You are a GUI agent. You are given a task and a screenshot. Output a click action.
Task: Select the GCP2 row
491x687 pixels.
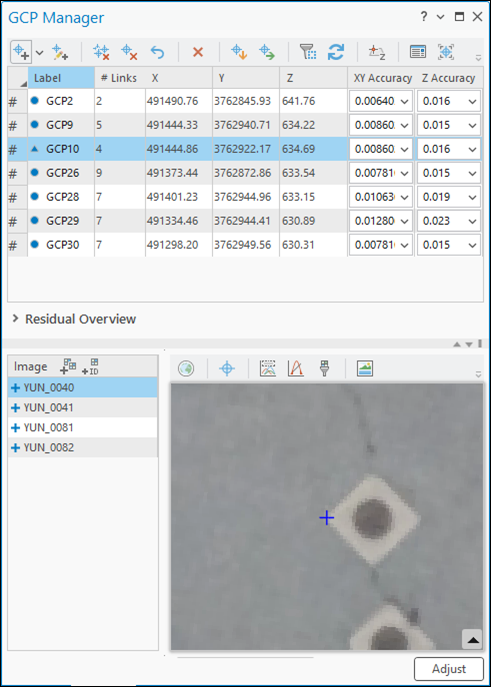pos(245,101)
